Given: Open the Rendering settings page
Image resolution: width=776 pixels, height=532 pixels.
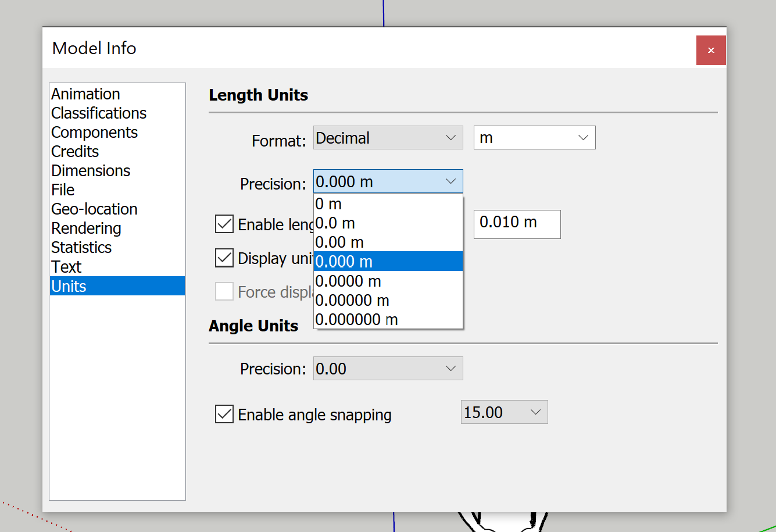Looking at the screenshot, I should coord(117,228).
